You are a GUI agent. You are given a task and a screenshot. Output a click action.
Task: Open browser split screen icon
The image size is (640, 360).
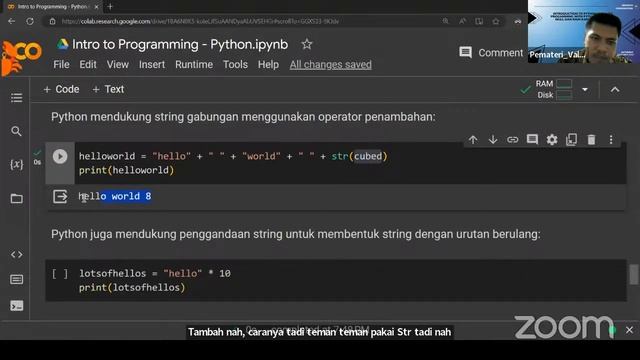pos(479,21)
